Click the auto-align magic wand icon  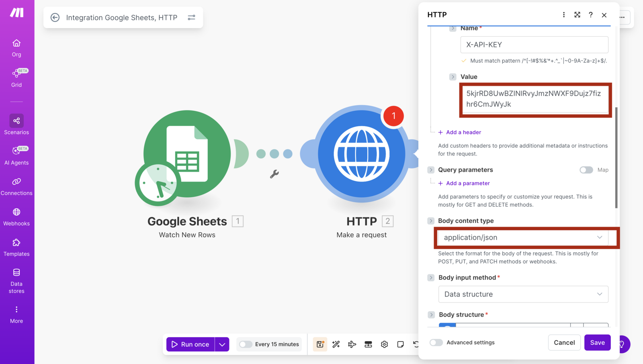(336, 344)
